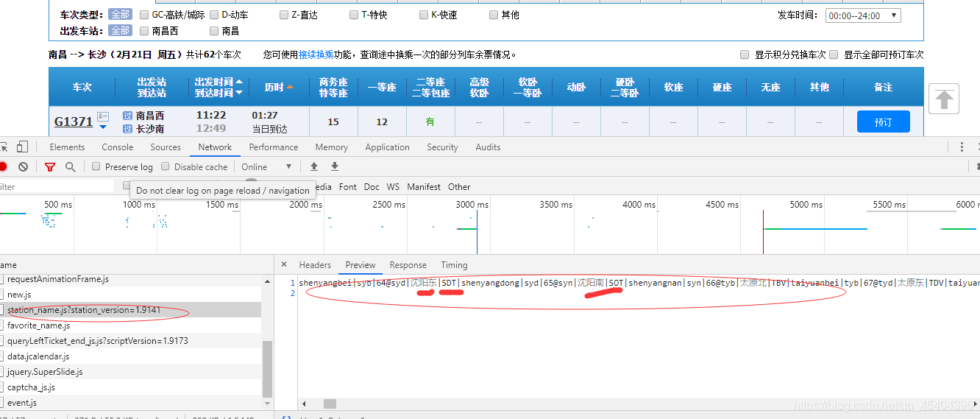This screenshot has width=980, height=419.
Task: Check the 其他 train type box
Action: (494, 15)
